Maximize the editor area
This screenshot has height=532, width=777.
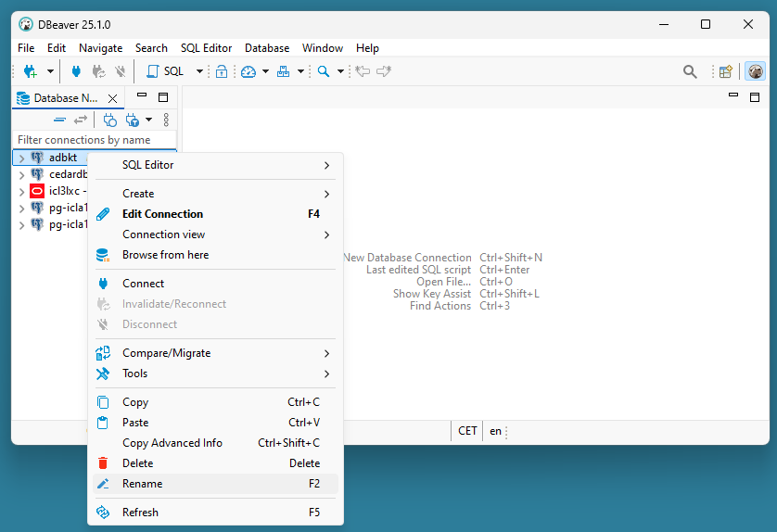tap(755, 97)
